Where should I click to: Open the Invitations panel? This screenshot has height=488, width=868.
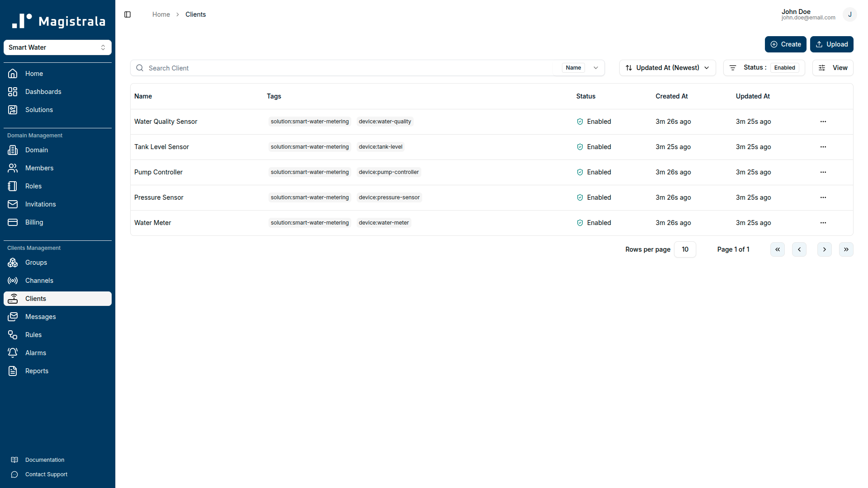point(40,204)
